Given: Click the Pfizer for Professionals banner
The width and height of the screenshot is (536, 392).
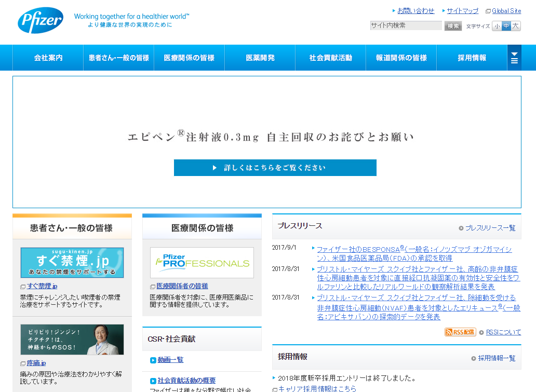Looking at the screenshot, I should point(202,263).
